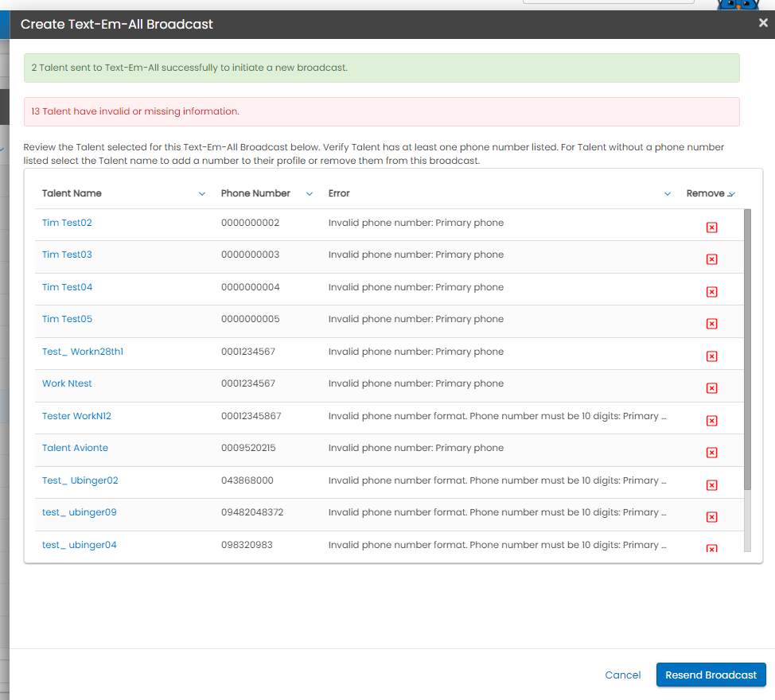Remove Test_ Workn28th1 from the broadcast
Image resolution: width=775 pixels, height=700 pixels.
pyautogui.click(x=711, y=356)
